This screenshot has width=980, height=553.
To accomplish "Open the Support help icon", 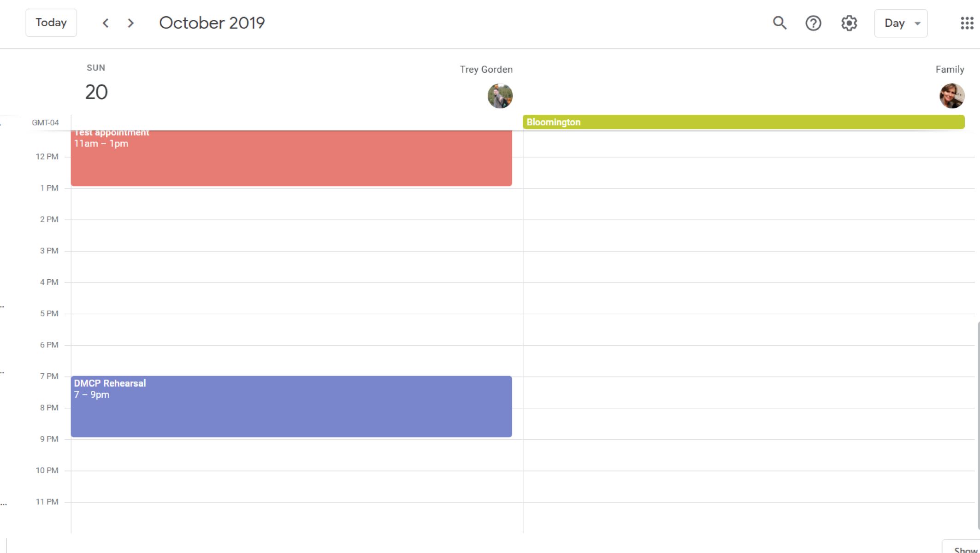I will click(813, 23).
